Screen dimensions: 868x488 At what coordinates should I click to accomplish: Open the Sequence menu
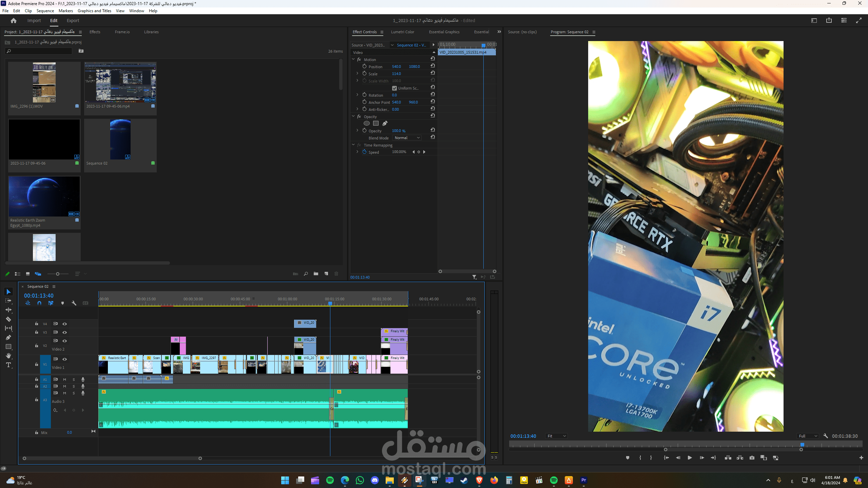pyautogui.click(x=45, y=11)
